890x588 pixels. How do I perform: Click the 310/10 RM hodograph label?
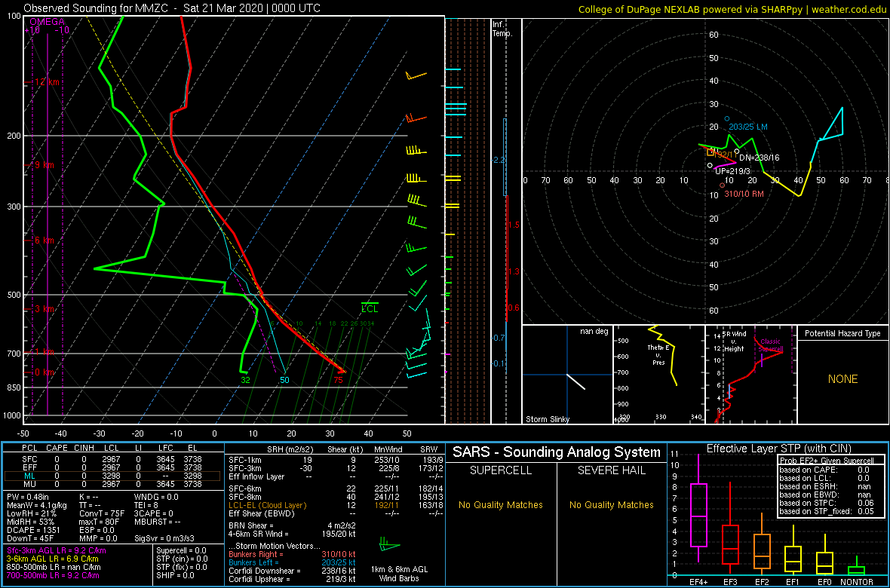744,194
